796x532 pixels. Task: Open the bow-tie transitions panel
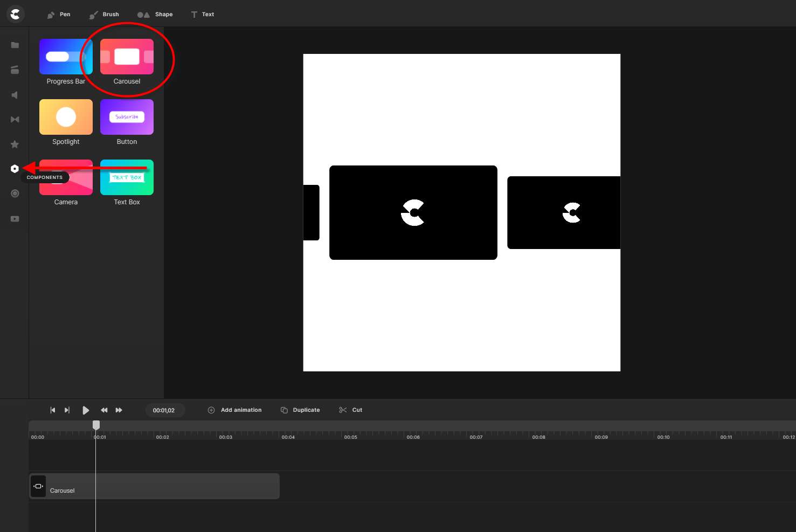pyautogui.click(x=15, y=120)
